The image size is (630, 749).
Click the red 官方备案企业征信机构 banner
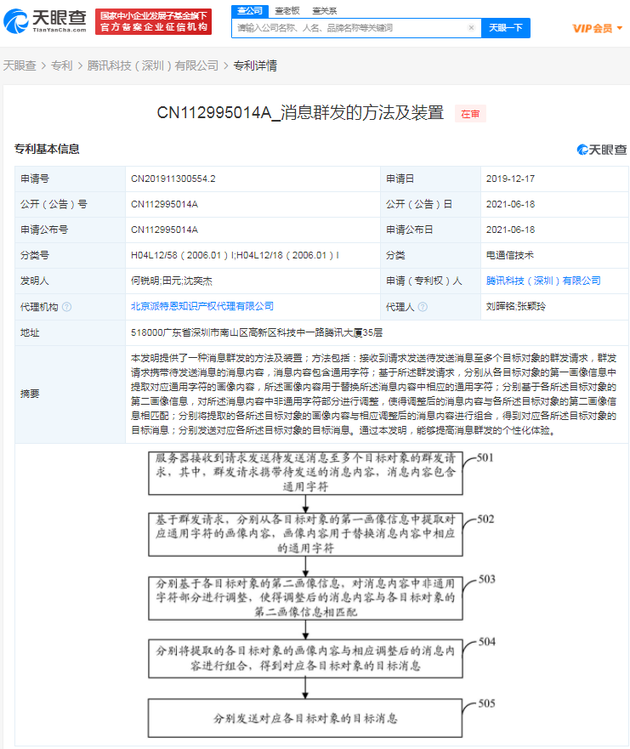pyautogui.click(x=153, y=21)
